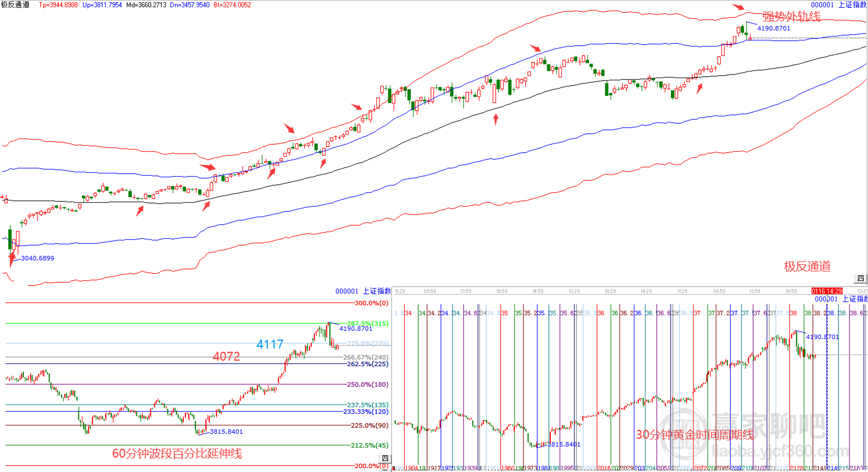Click the 3040.6899 low price label
Viewport: 868px width, 472px height.
[x=38, y=258]
